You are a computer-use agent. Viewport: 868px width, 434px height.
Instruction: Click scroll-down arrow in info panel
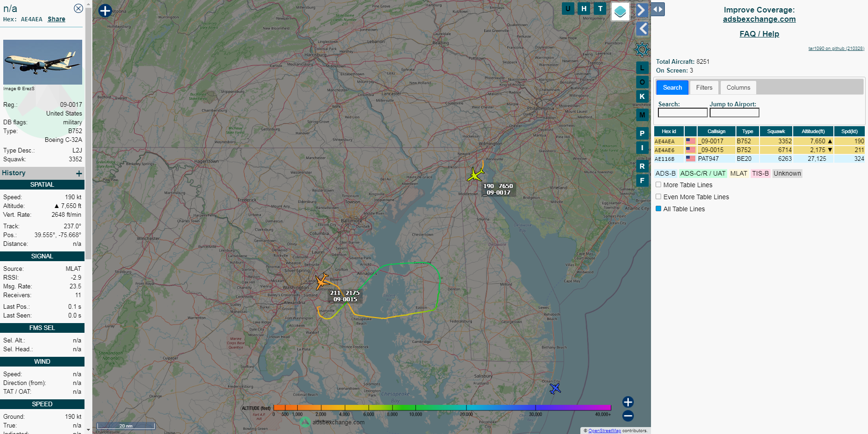tap(88, 430)
